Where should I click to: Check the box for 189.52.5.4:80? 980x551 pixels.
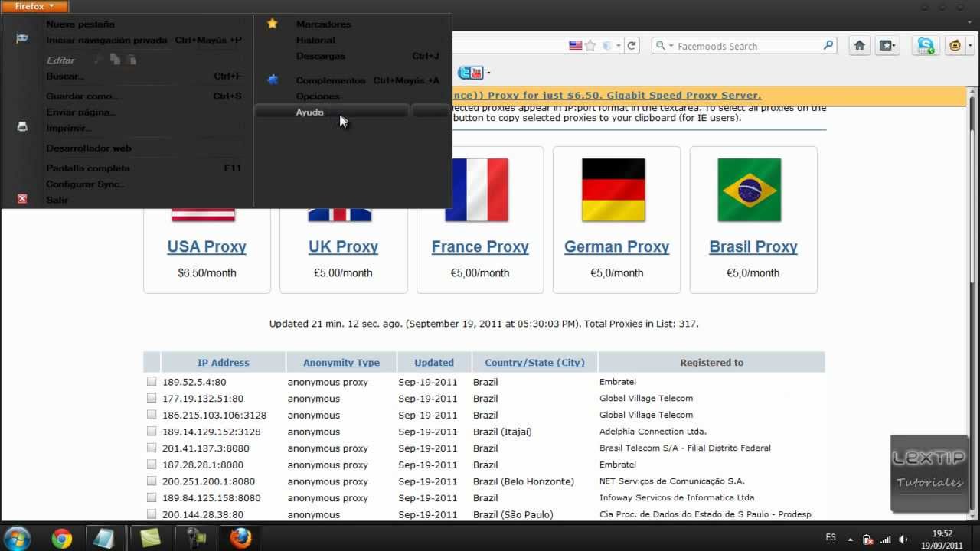pos(152,381)
